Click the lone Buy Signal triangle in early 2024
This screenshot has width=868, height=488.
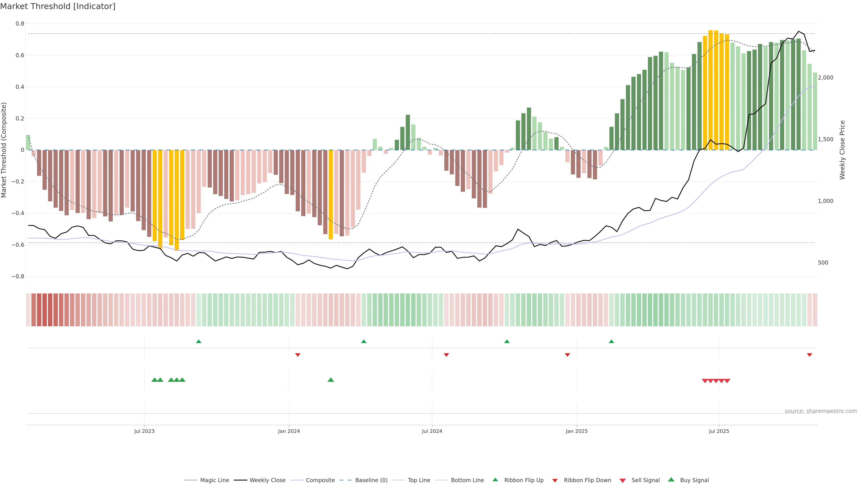330,380
